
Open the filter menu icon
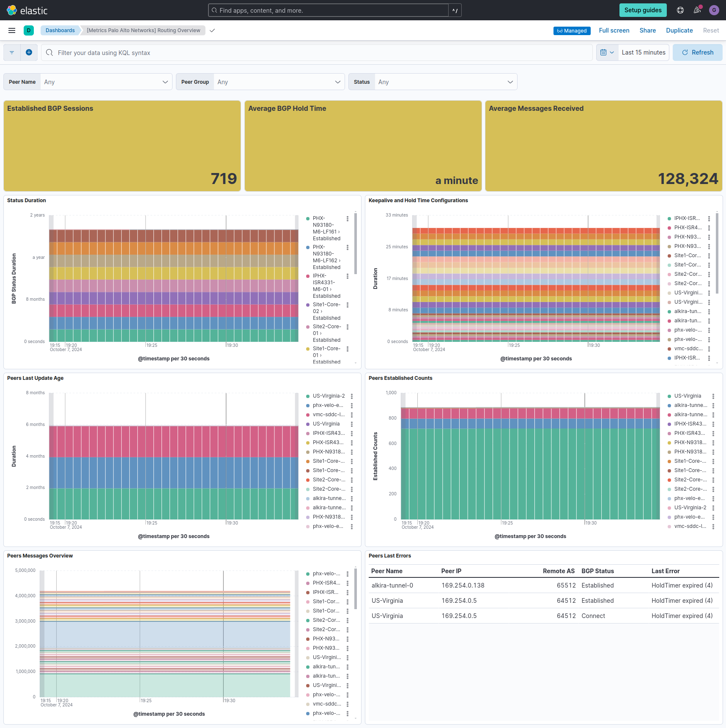(12, 52)
